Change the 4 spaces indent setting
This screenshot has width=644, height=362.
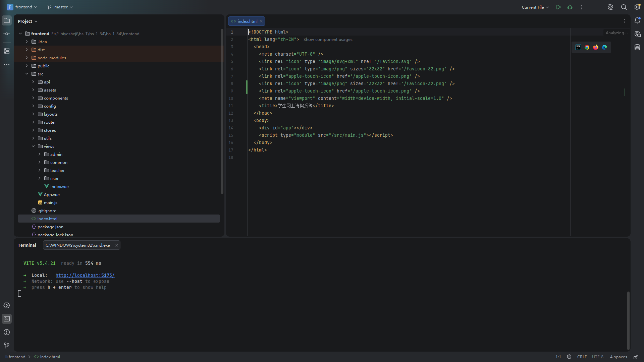(619, 357)
